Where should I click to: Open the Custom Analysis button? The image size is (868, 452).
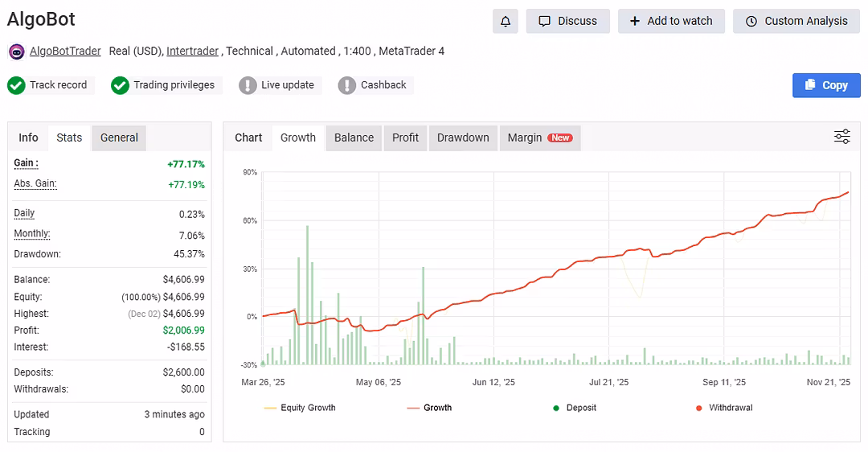coord(796,21)
